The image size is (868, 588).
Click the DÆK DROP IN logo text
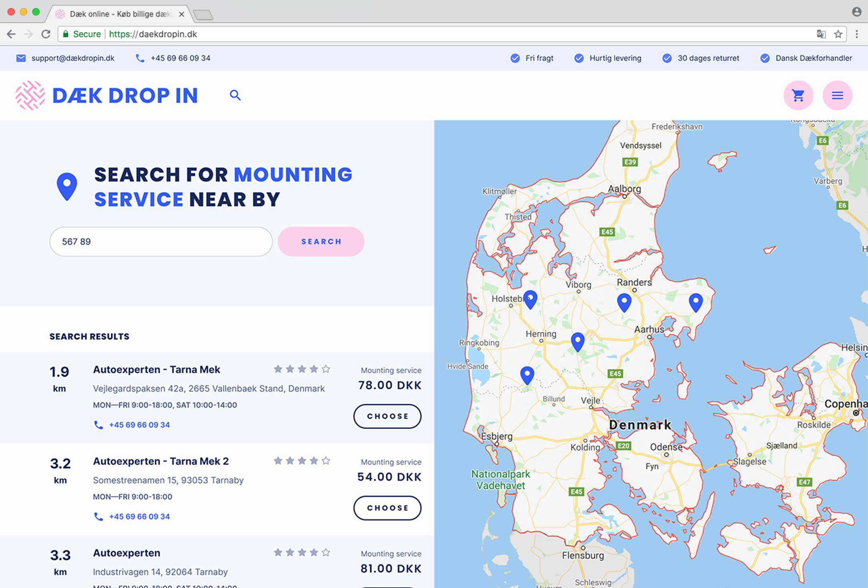coord(125,96)
